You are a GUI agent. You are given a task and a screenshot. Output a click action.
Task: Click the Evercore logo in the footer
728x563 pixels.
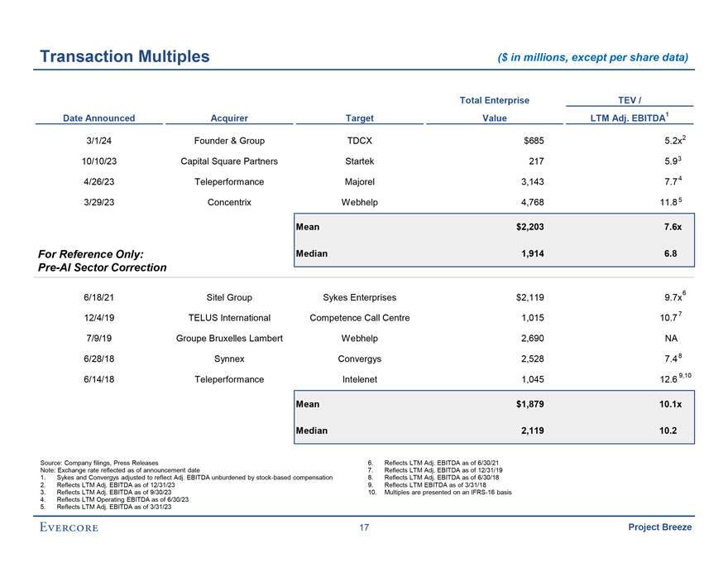pos(69,527)
